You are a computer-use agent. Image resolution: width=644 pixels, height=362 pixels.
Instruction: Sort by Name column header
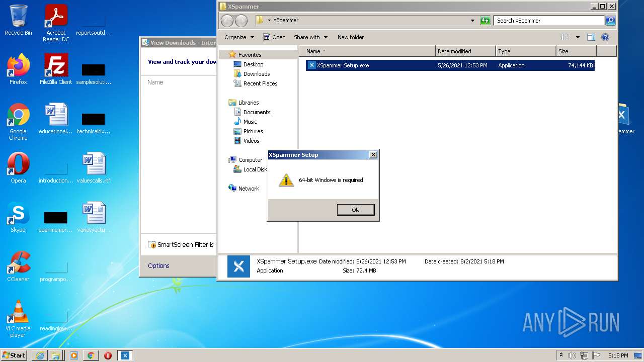click(x=367, y=51)
